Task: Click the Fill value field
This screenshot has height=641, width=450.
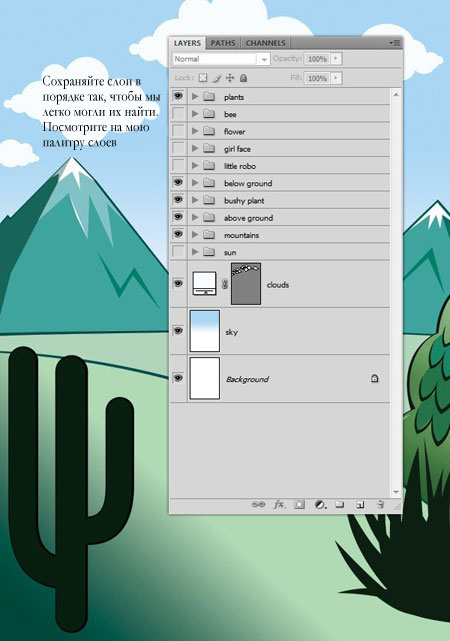Action: click(317, 78)
